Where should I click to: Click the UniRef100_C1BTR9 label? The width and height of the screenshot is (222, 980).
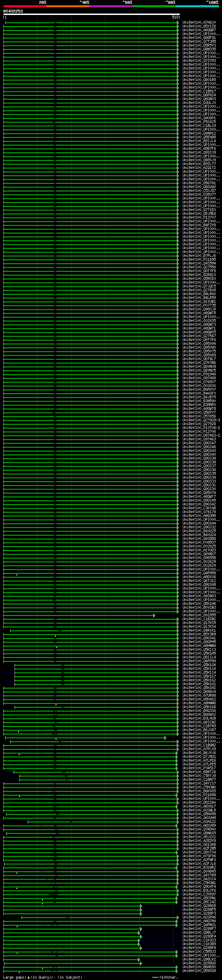[x=199, y=726]
